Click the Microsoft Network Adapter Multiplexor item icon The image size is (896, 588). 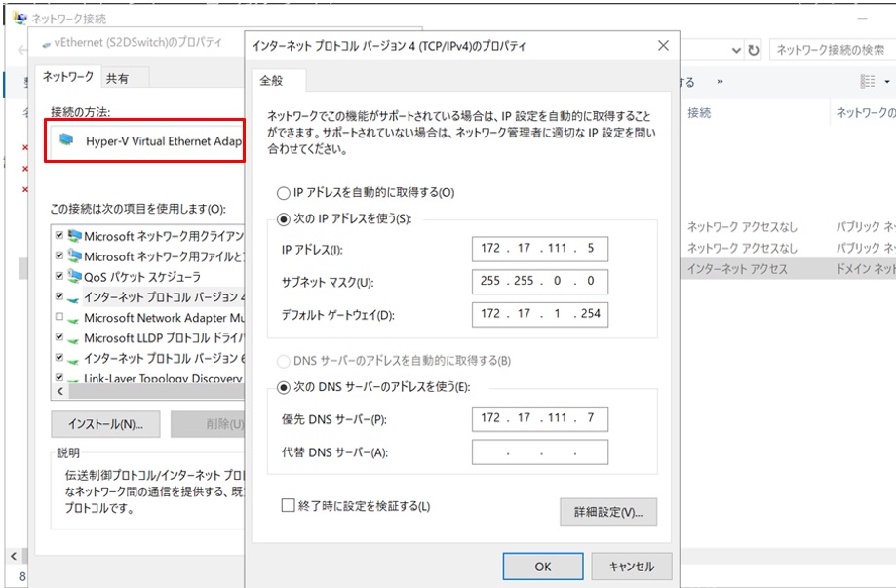pos(74,317)
